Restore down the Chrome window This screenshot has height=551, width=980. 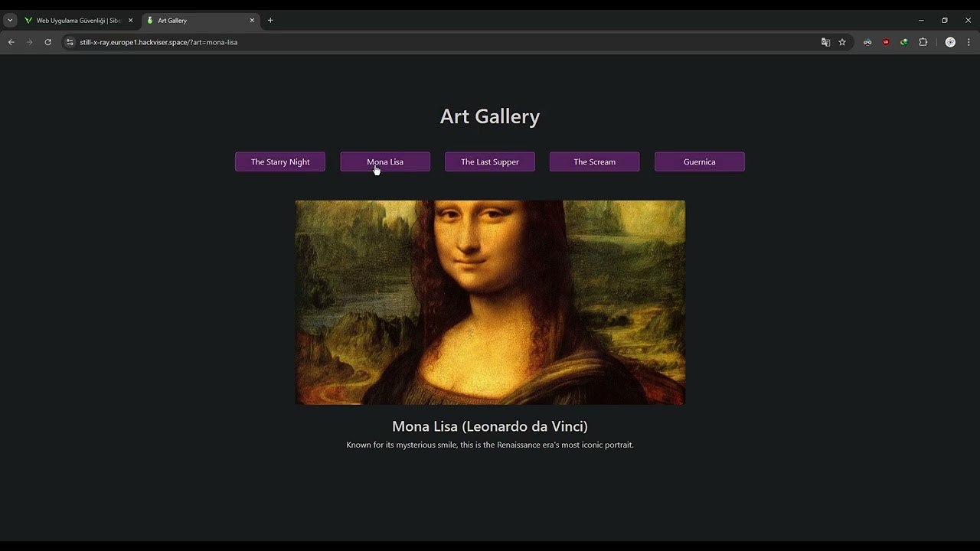945,21
